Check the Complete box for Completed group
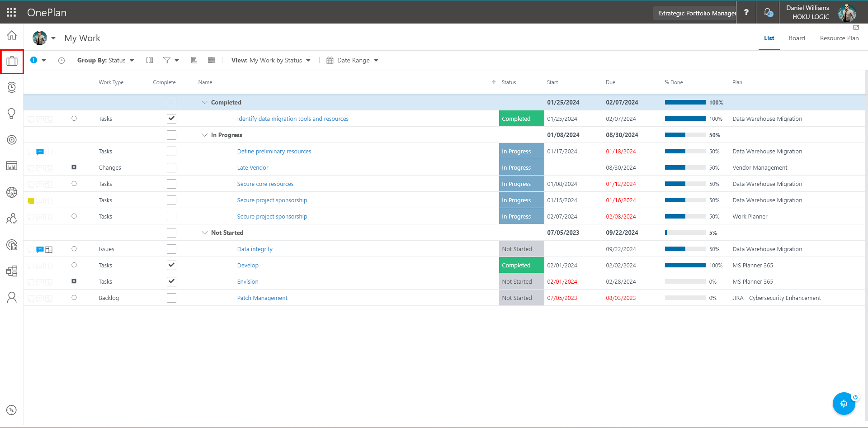Screen dimensions: 868x428 coord(171,103)
